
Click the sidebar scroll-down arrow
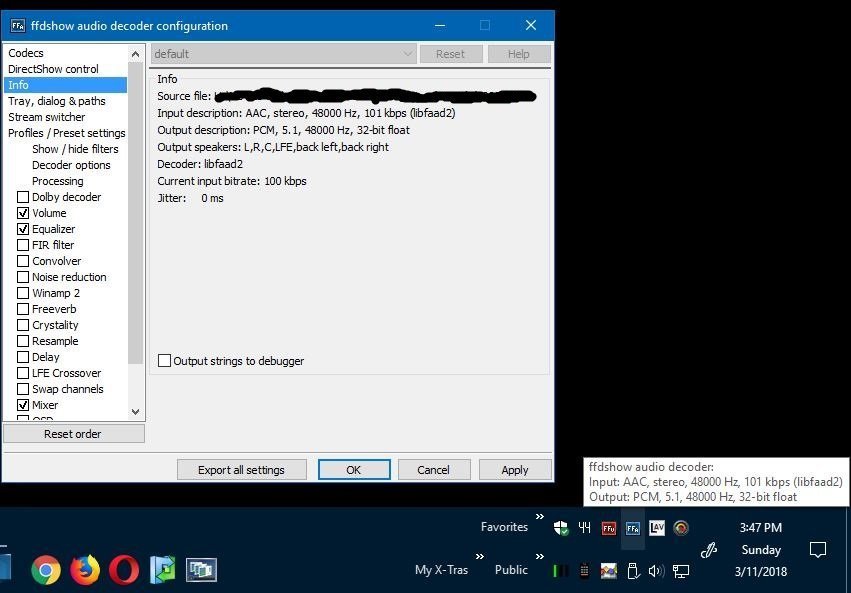[x=135, y=412]
